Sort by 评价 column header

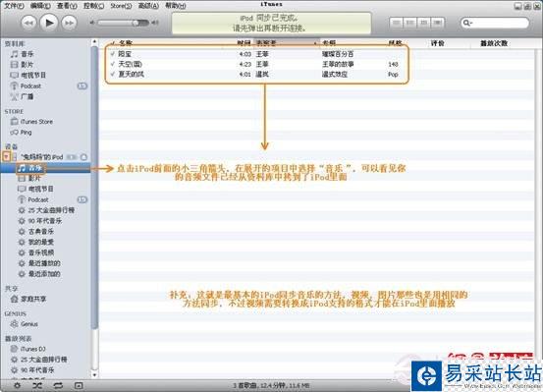click(x=437, y=43)
